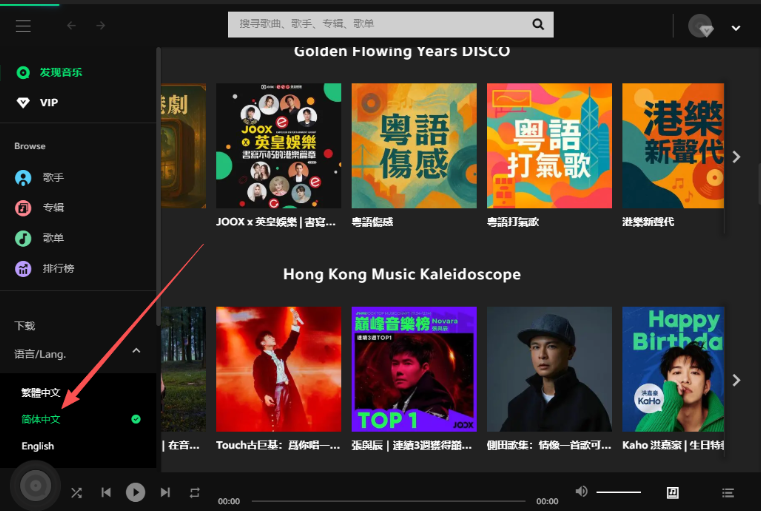Skip to previous track
761x511 pixels.
pos(106,493)
